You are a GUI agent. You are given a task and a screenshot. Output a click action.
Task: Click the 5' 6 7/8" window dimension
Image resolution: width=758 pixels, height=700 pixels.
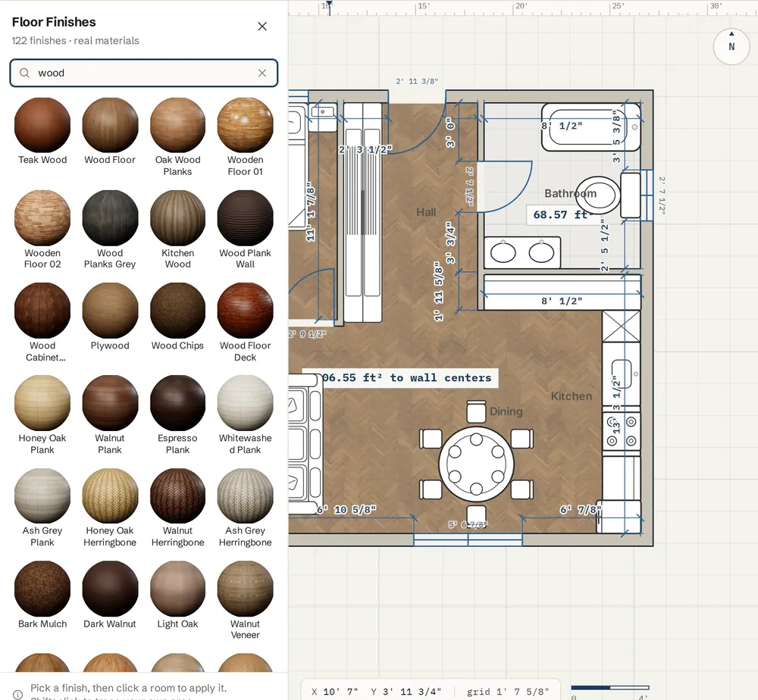tap(468, 524)
